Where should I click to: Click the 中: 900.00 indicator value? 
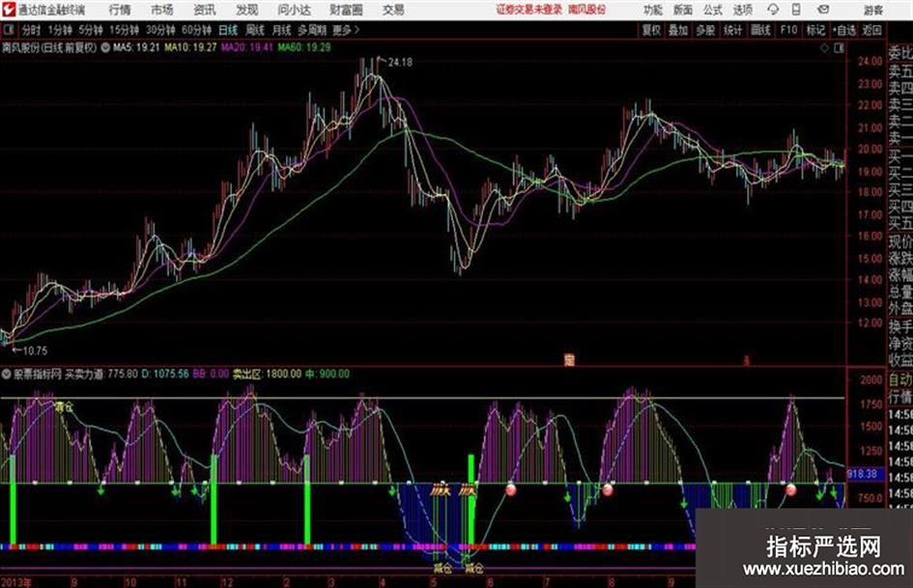[x=328, y=374]
